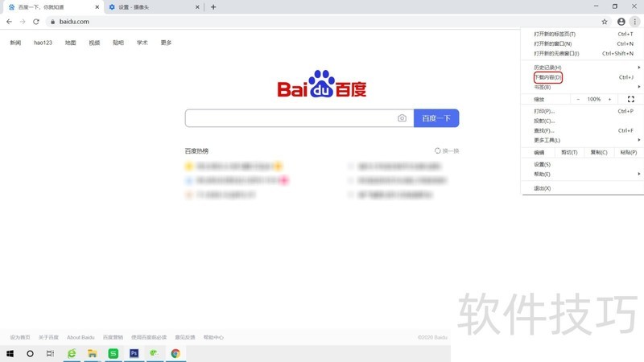Click the browser forward arrow
This screenshot has height=362, width=644.
[23, 22]
